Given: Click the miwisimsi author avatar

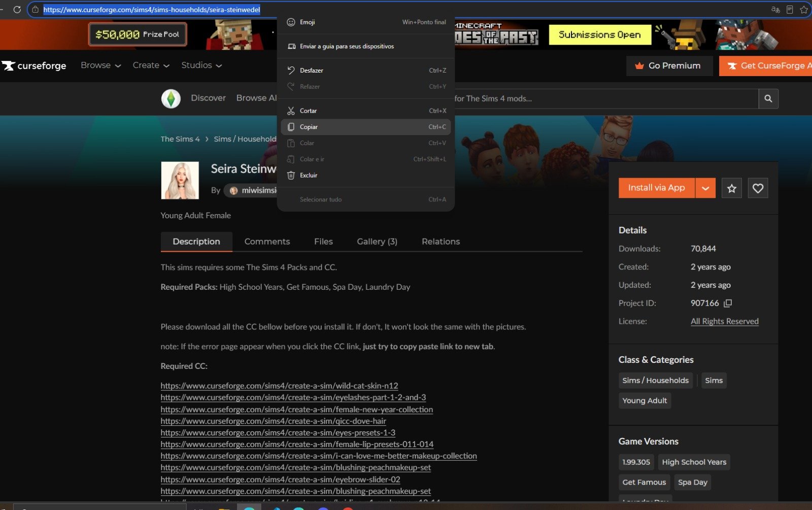Looking at the screenshot, I should [x=234, y=190].
